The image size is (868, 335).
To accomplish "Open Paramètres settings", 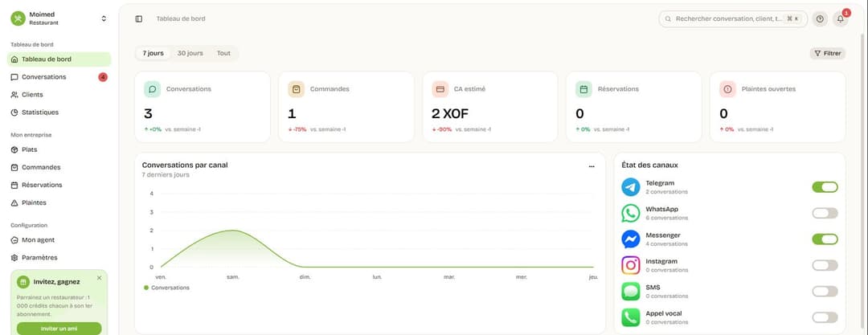I will [x=59, y=258].
